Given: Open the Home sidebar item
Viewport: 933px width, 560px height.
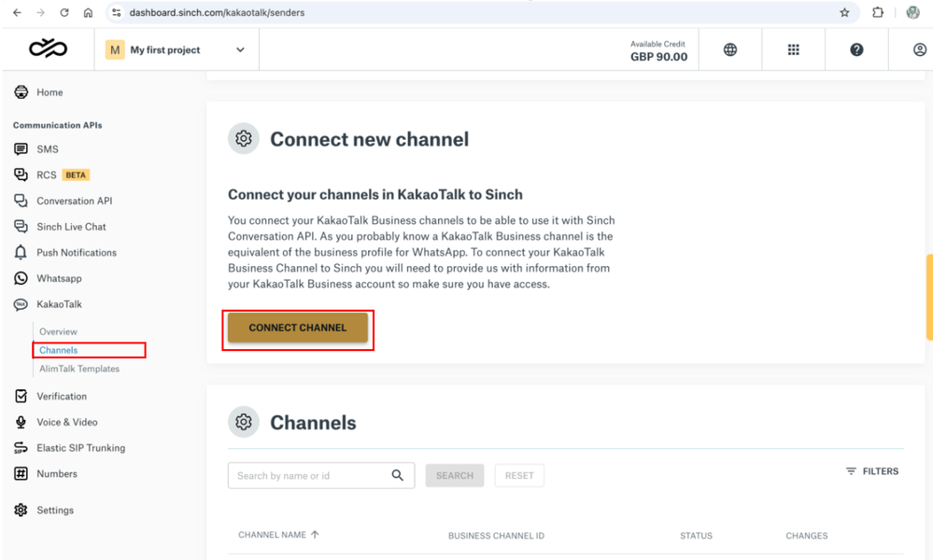Looking at the screenshot, I should pos(38,92).
